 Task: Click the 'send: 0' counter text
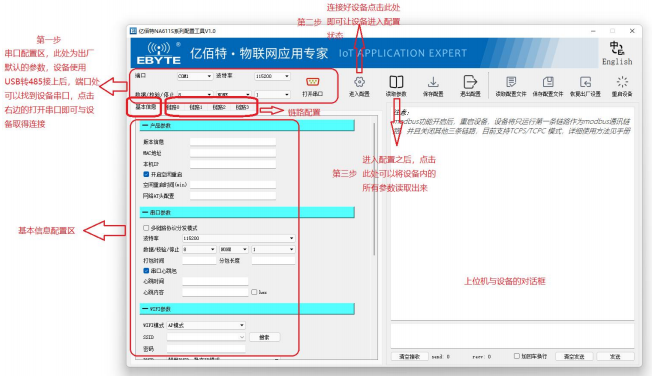click(x=440, y=357)
